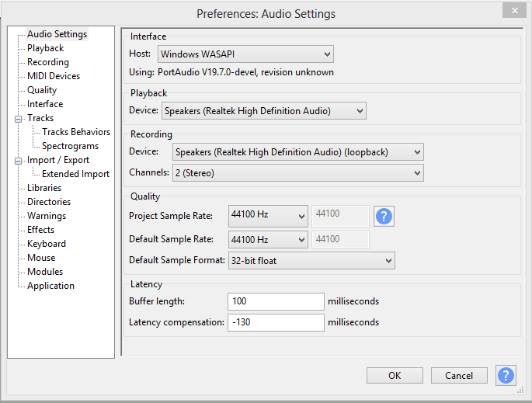This screenshot has width=532, height=403.
Task: Collapse the Import / Export tree node
Action: point(18,162)
